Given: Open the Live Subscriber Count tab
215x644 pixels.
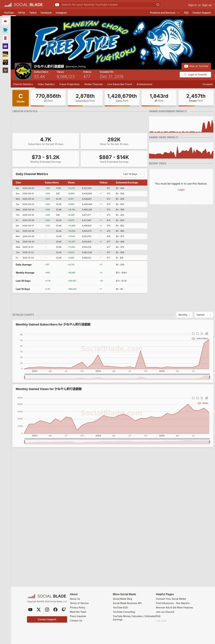Looking at the screenshot, I should 120,84.
